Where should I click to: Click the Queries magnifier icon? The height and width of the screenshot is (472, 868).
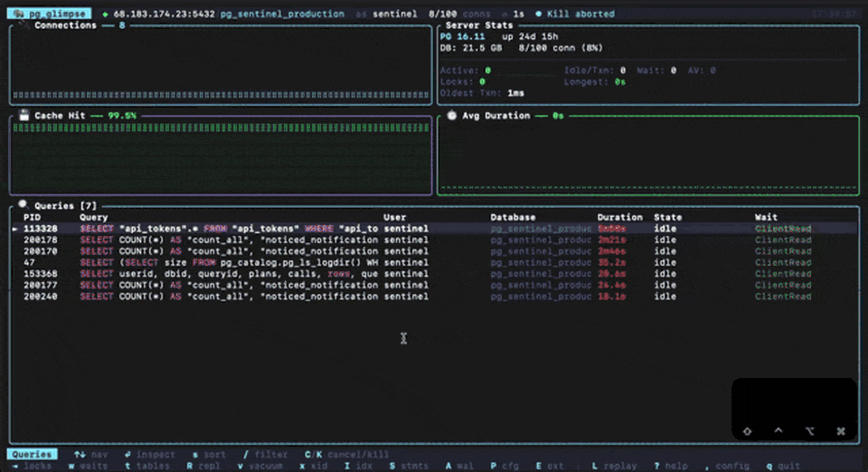coord(24,205)
